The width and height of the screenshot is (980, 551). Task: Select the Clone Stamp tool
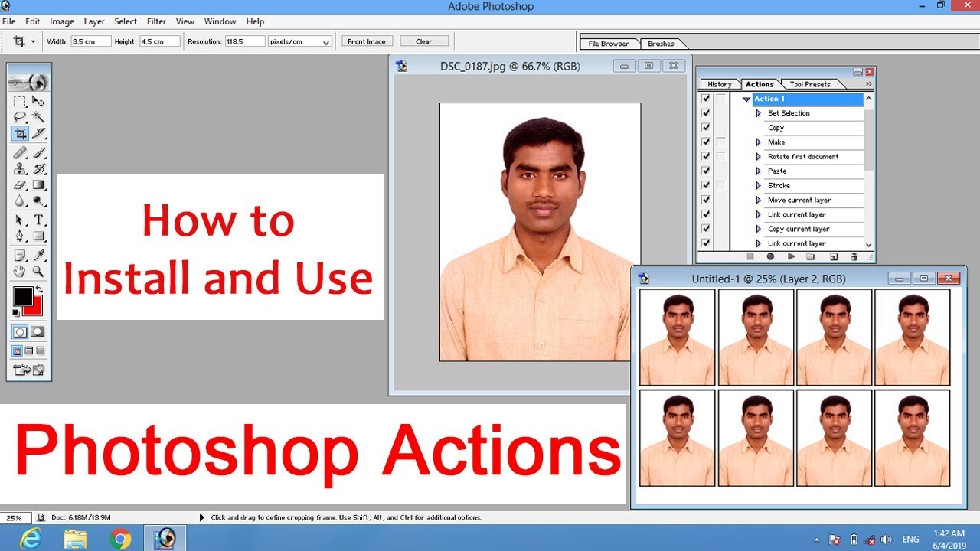click(20, 169)
